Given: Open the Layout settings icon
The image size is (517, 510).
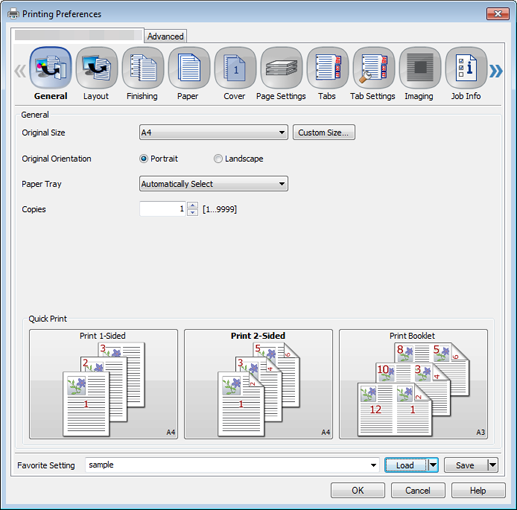Looking at the screenshot, I should [97, 68].
